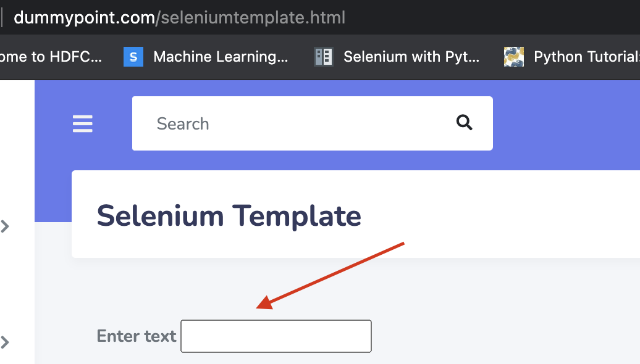
Task: Click the magnifying glass search icon
Action: 464,123
